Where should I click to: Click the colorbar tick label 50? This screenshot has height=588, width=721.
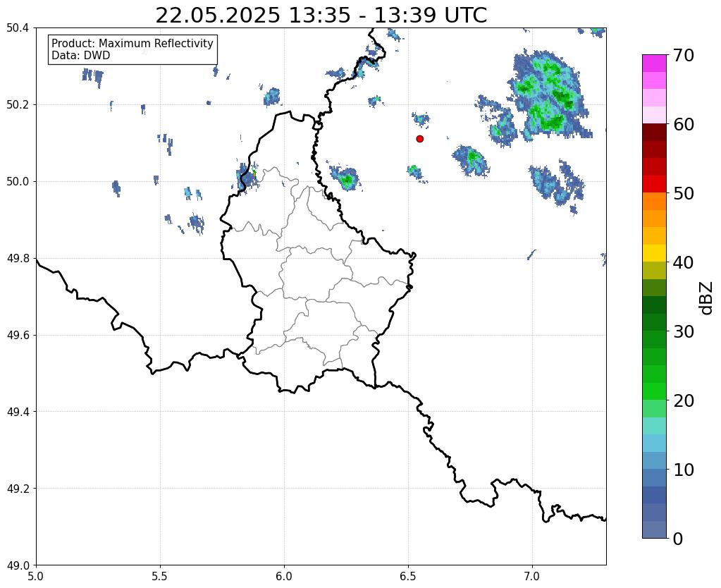(x=684, y=193)
